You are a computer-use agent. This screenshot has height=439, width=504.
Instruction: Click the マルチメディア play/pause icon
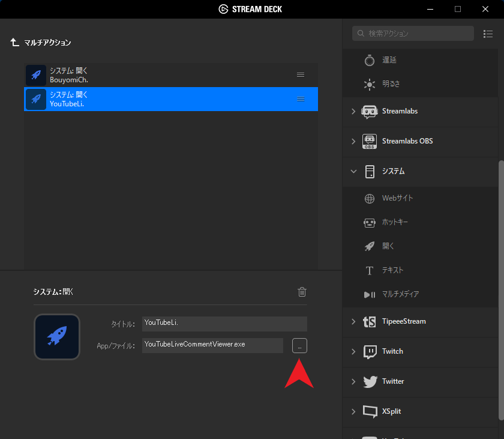[x=370, y=295]
